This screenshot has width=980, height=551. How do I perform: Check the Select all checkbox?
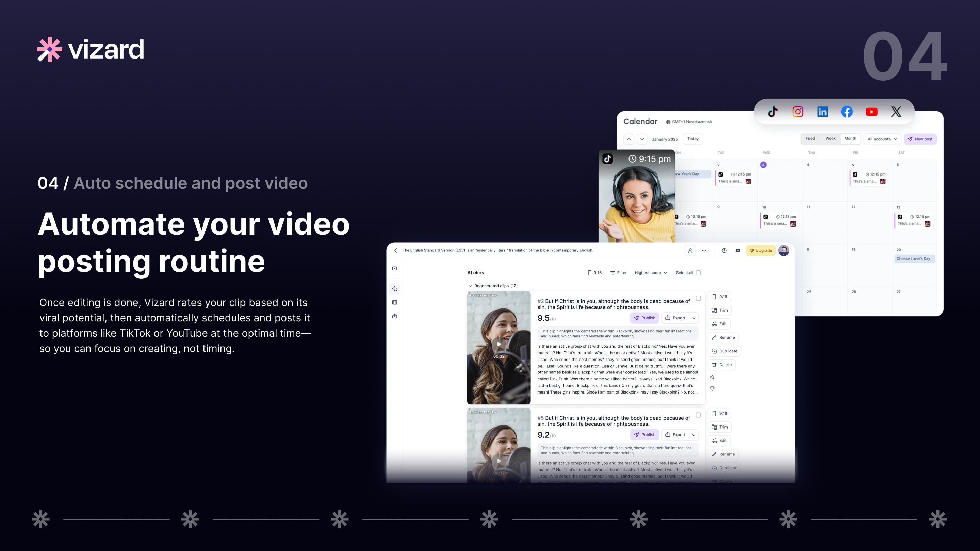click(698, 273)
